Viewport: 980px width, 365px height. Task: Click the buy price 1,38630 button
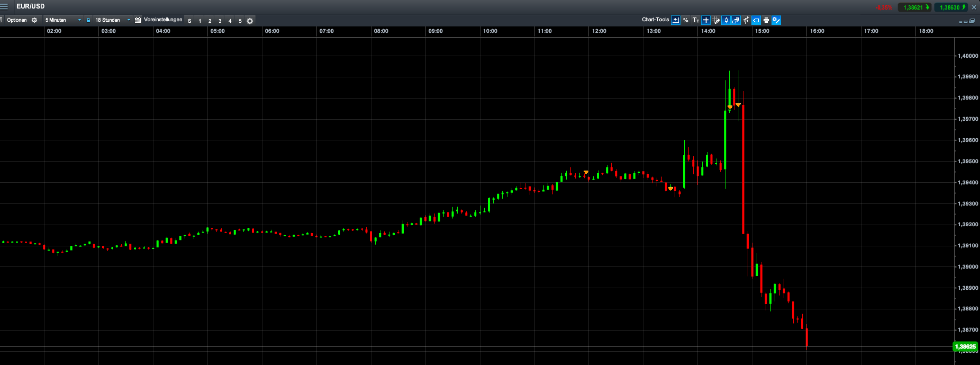(x=951, y=7)
